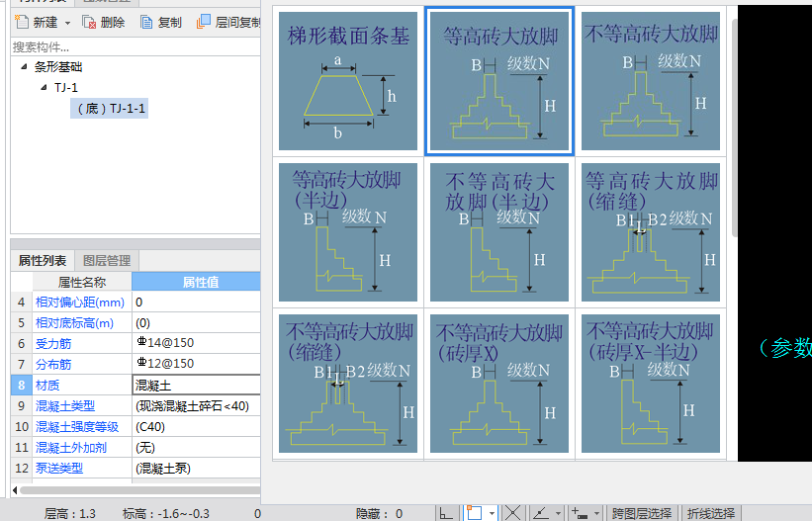This screenshot has width=812, height=521.
Task: Click the angle snap icon
Action: pyautogui.click(x=541, y=513)
